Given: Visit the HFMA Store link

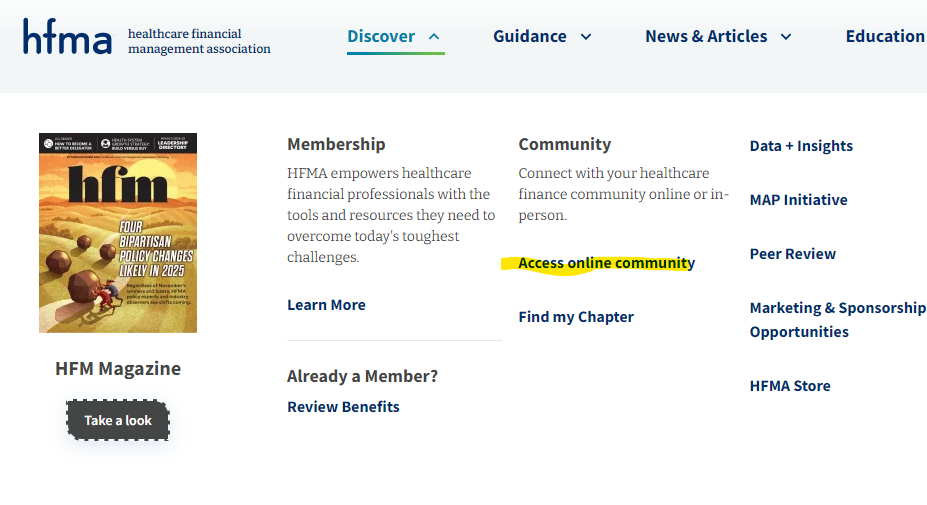Looking at the screenshot, I should [x=790, y=386].
